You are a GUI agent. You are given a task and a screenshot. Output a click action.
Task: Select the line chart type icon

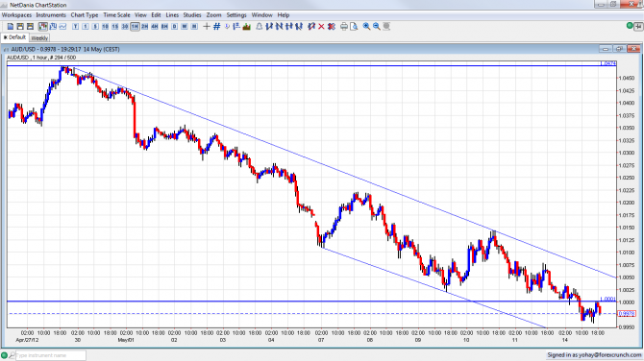coord(62,26)
